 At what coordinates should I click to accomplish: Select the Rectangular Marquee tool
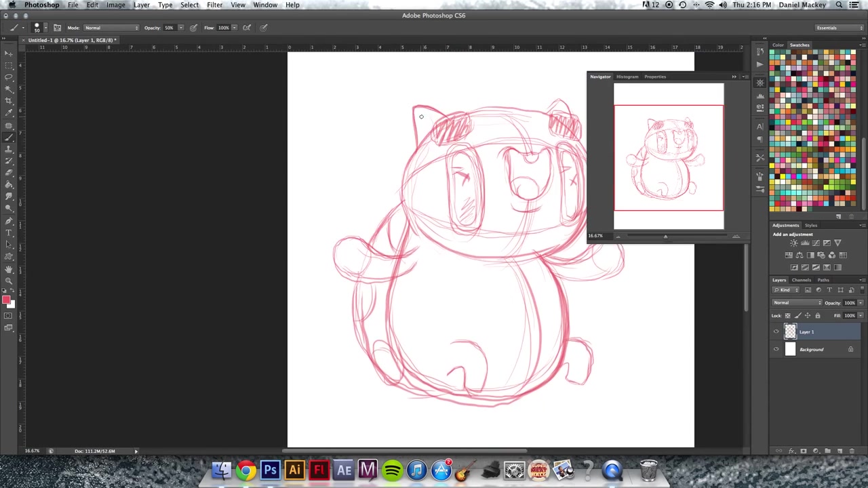[9, 65]
